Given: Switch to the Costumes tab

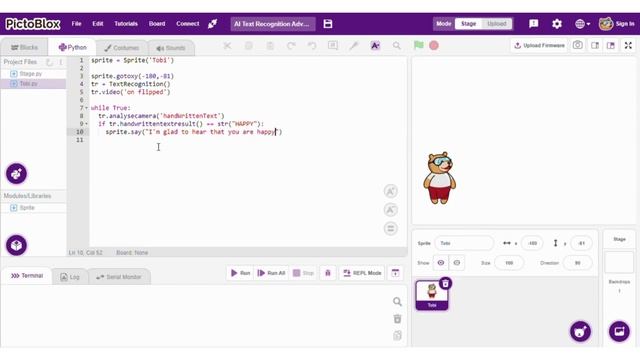Looking at the screenshot, I should click(121, 48).
